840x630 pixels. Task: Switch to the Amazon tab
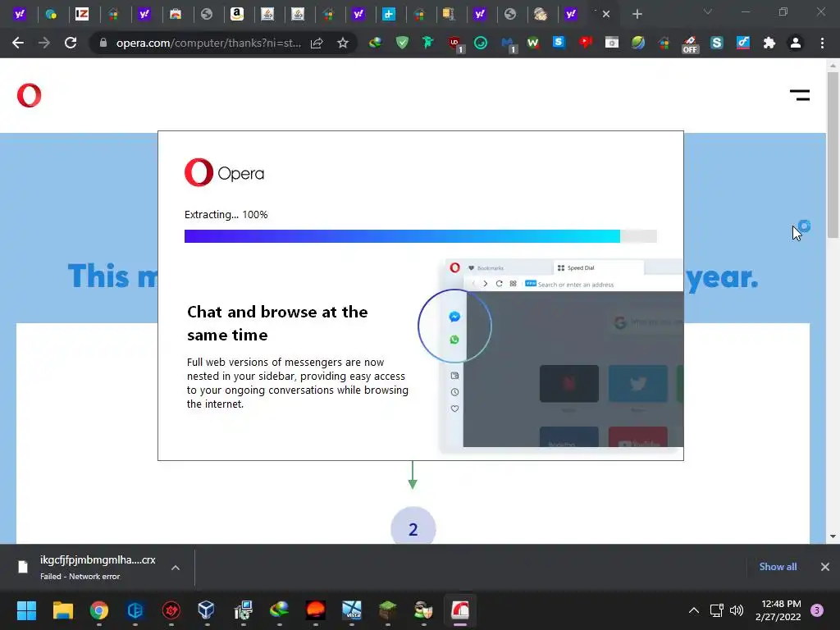tap(237, 14)
